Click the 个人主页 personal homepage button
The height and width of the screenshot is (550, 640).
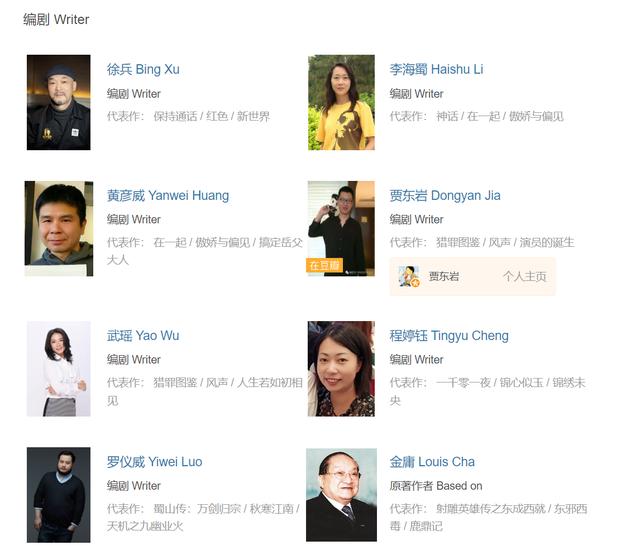524,277
